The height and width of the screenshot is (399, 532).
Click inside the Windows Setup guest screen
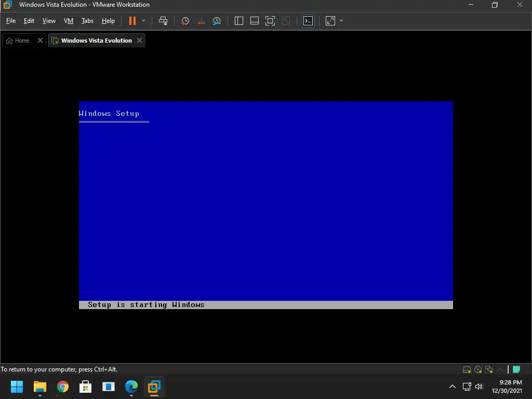click(x=265, y=205)
